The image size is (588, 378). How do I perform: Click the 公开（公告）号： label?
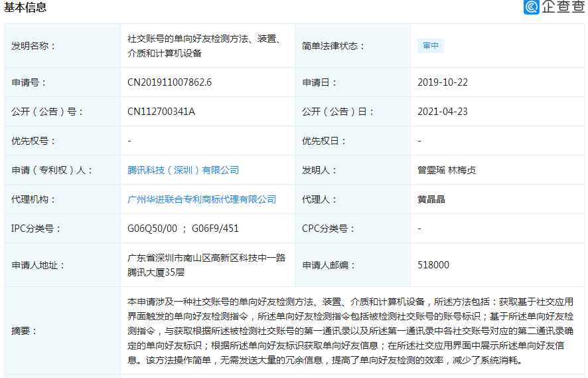(47, 112)
